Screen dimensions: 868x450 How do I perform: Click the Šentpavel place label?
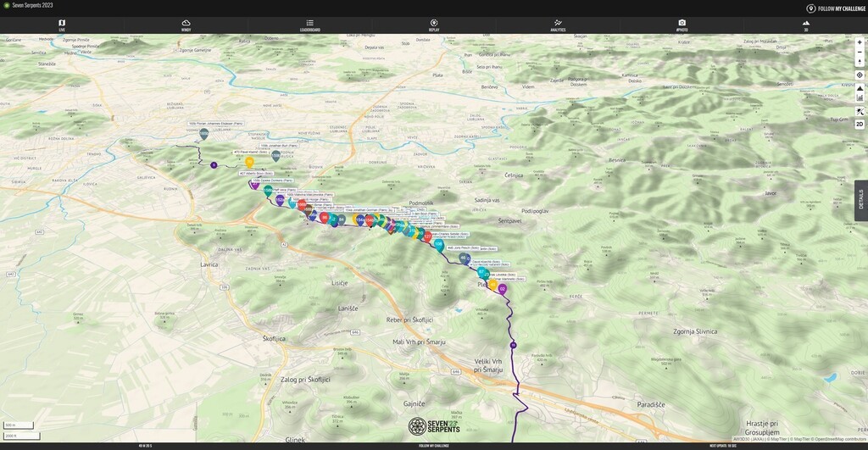[x=509, y=221]
